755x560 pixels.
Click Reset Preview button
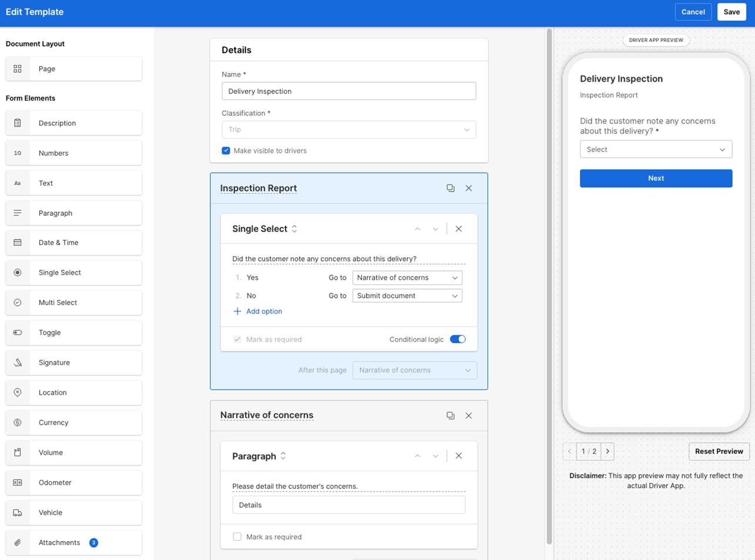pos(719,451)
